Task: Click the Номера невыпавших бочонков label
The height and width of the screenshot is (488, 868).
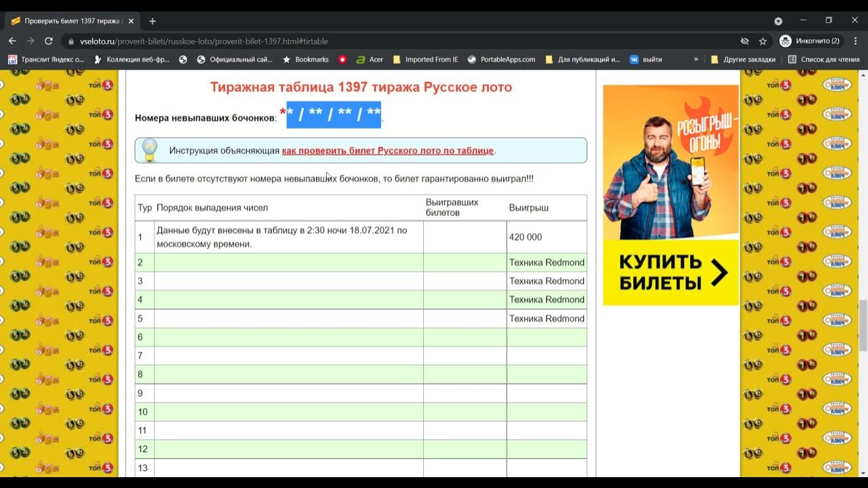Action: click(x=205, y=118)
